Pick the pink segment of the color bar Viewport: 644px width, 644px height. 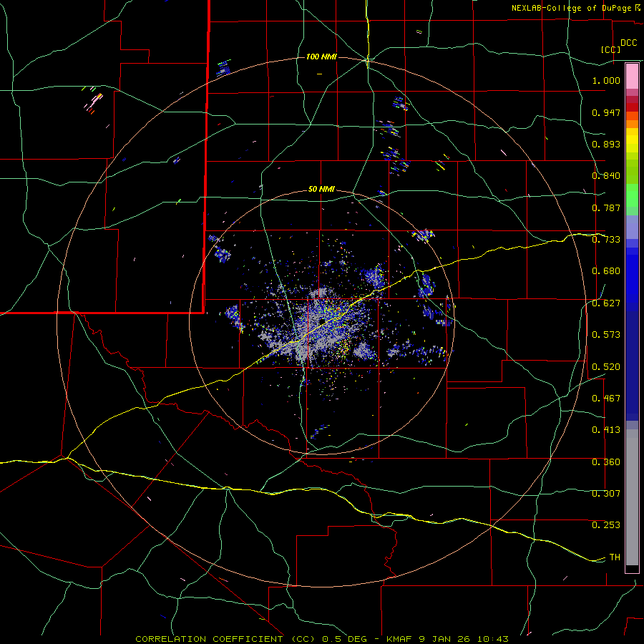click(632, 77)
